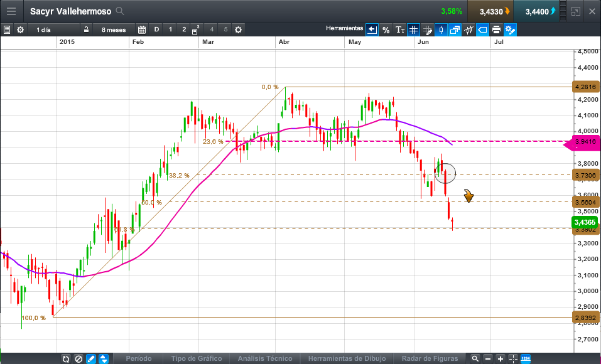Click the buy price 3,4400

pyautogui.click(x=536, y=11)
